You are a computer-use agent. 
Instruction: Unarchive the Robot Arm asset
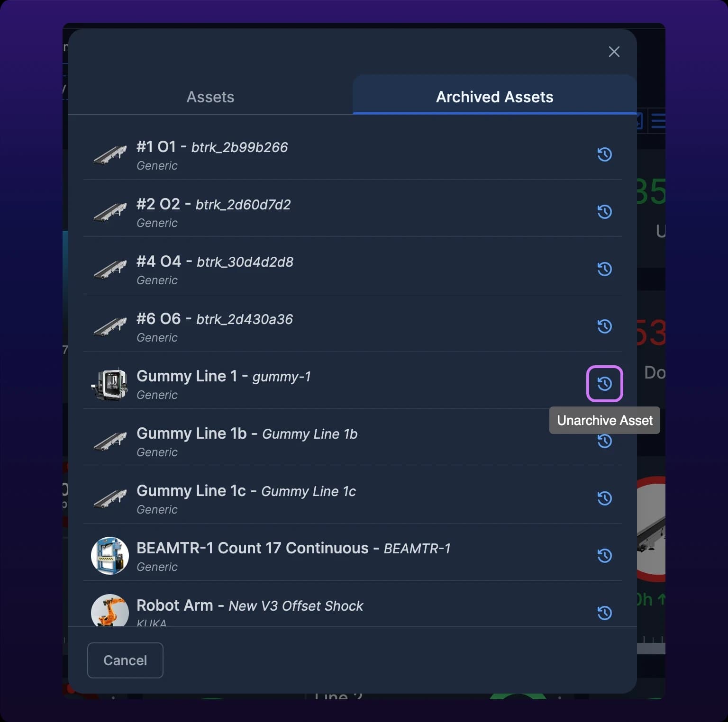604,613
